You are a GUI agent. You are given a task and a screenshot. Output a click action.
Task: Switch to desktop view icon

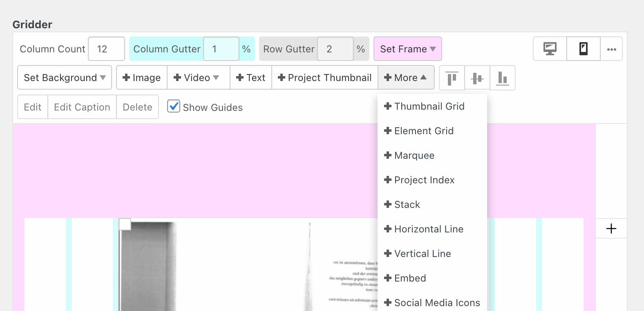click(x=550, y=49)
